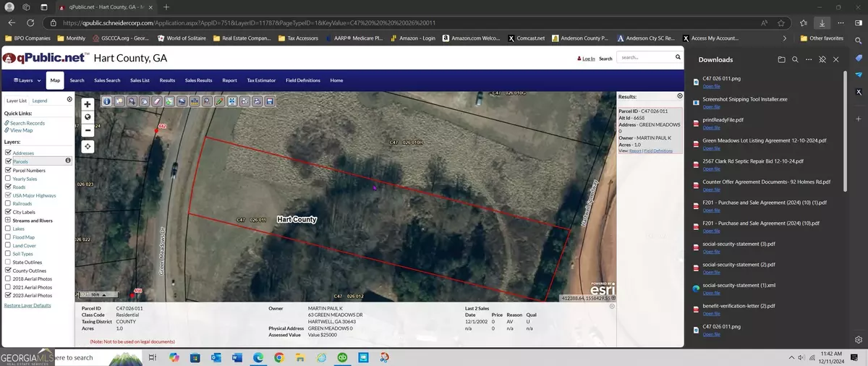Click the globe full-extent map button
The width and height of the screenshot is (868, 366).
(x=88, y=117)
